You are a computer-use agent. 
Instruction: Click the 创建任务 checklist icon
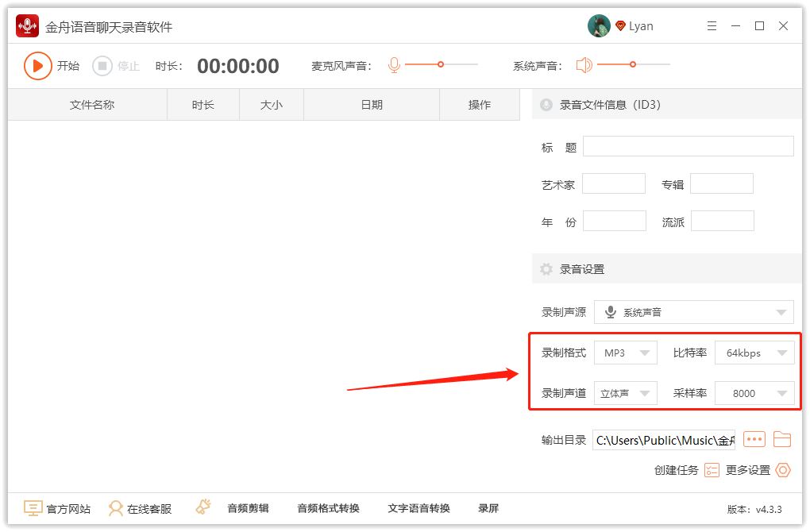(712, 470)
